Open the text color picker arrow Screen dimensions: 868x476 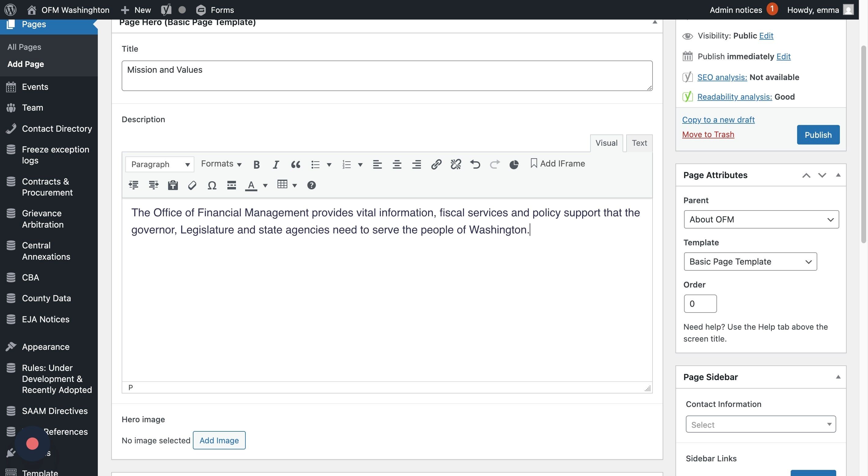pos(265,186)
